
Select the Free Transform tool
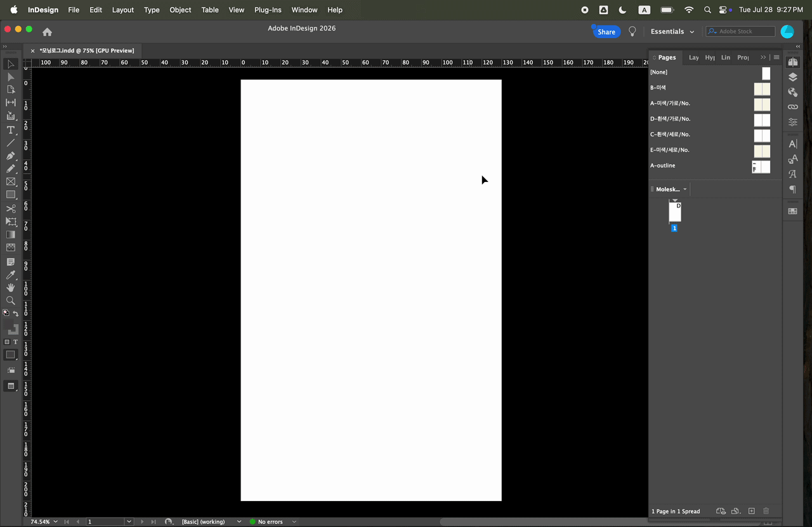(x=11, y=221)
